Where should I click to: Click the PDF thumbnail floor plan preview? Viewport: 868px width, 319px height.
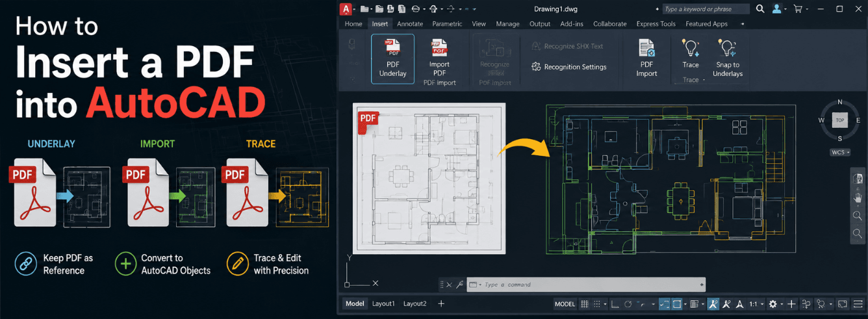click(429, 177)
